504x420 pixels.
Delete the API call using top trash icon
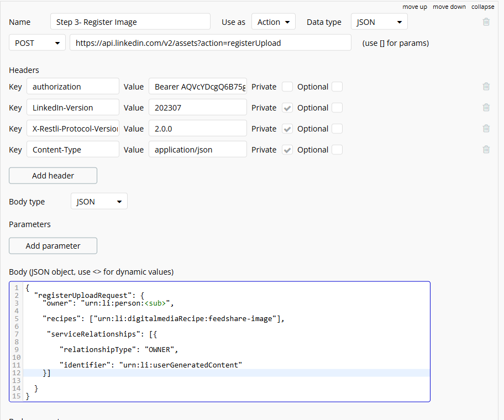486,22
